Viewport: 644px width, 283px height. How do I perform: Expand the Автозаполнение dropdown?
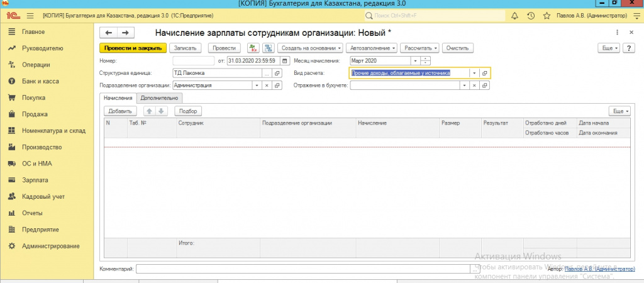pyautogui.click(x=372, y=48)
